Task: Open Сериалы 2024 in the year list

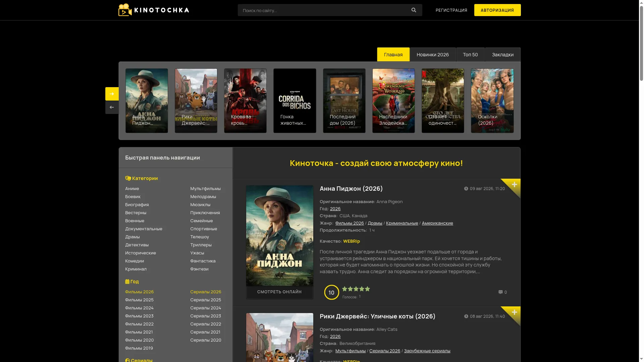Action: tap(206, 308)
